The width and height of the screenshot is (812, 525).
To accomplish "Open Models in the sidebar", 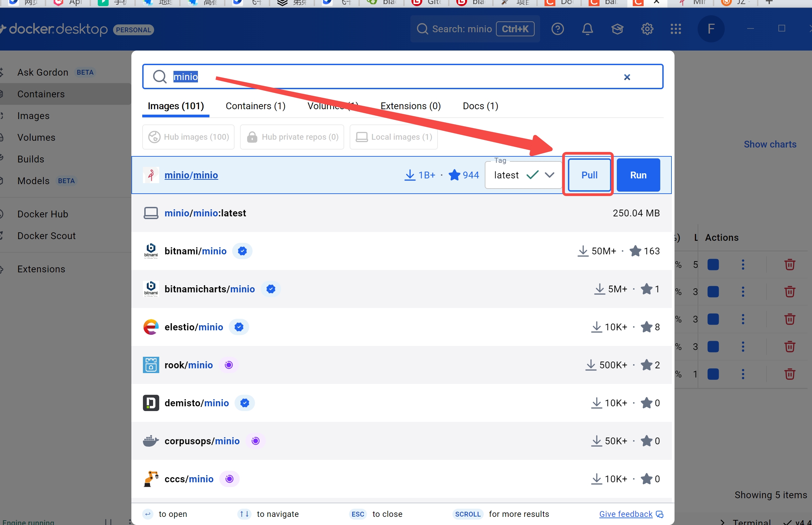I will tap(65, 181).
